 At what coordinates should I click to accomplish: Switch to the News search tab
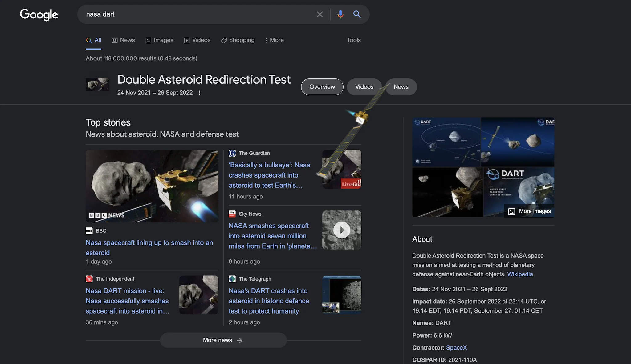point(123,40)
